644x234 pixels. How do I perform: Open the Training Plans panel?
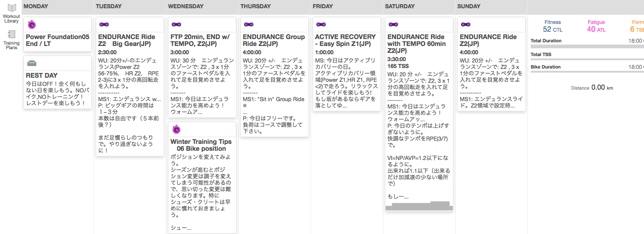click(x=12, y=39)
